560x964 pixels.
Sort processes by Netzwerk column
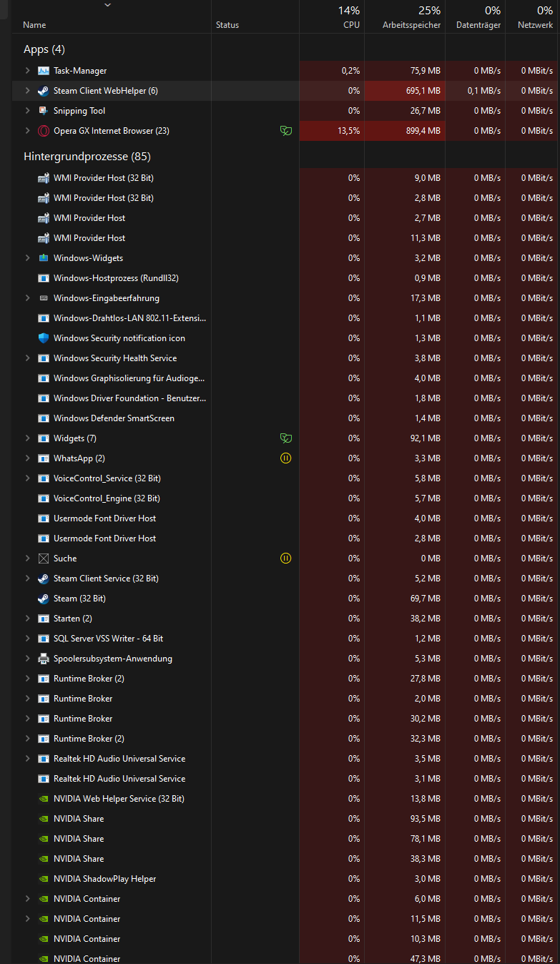click(x=535, y=25)
